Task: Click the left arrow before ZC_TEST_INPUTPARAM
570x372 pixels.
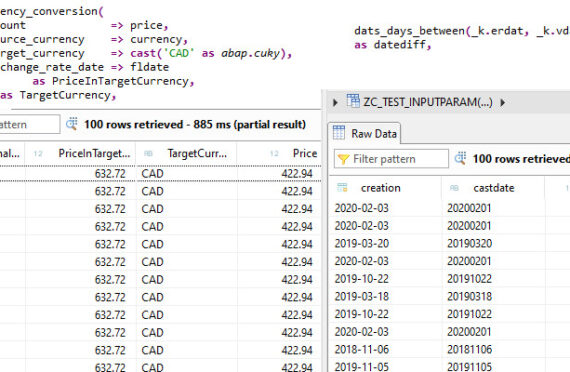Action: [335, 103]
